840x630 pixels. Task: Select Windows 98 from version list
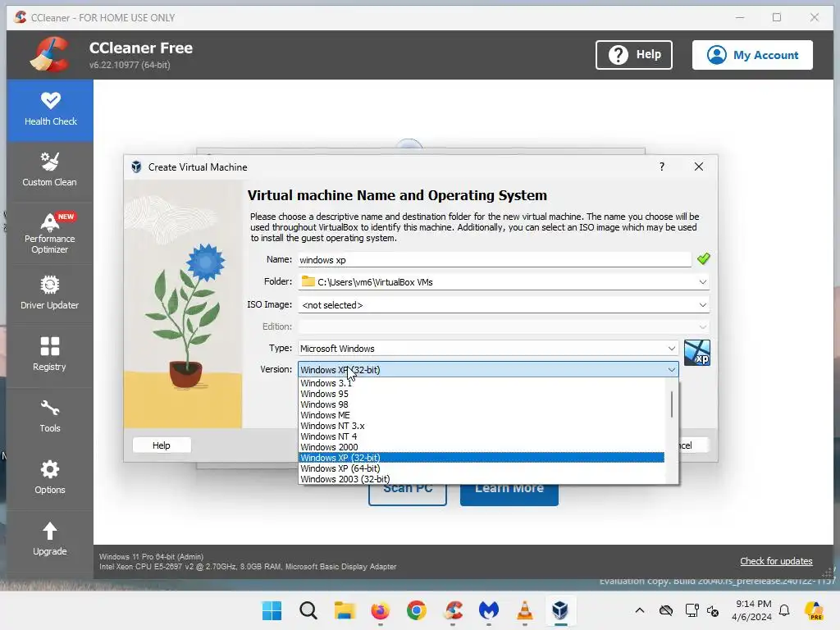point(481,404)
